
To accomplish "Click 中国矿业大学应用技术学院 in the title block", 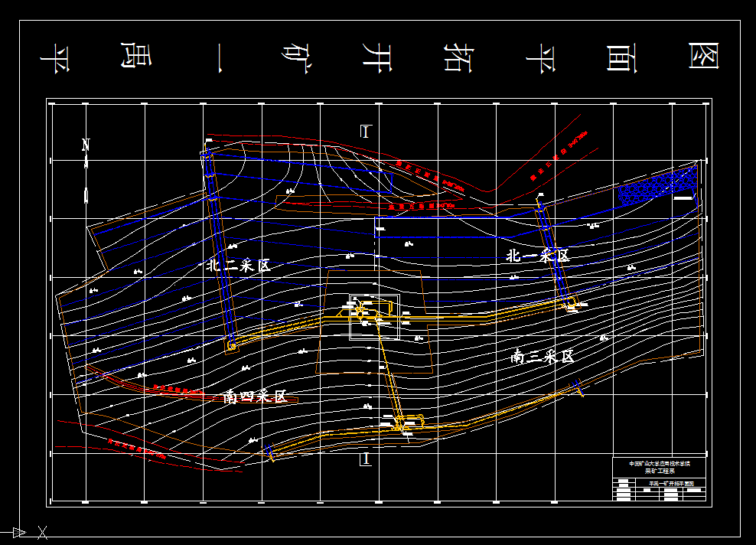I will coord(660,463).
